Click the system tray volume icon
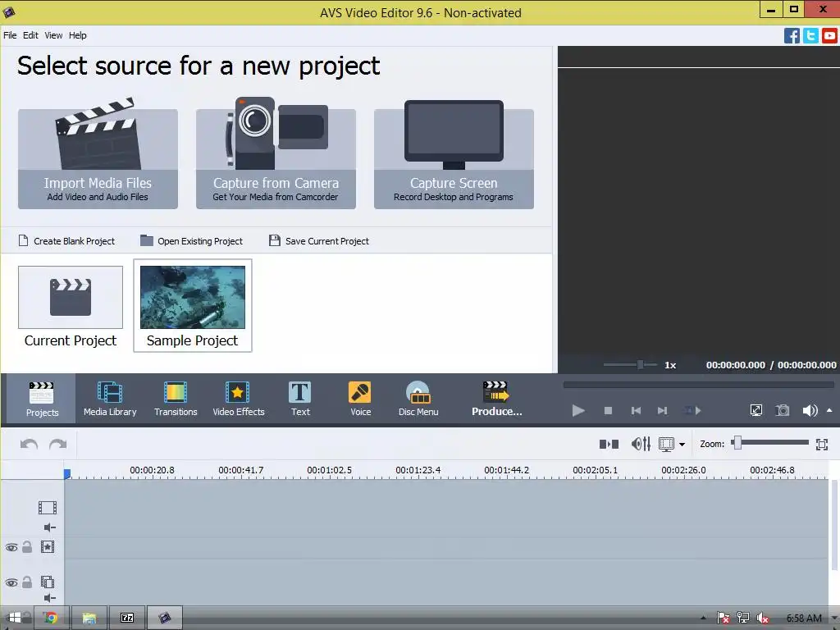Screen dimensions: 840x630 [x=762, y=619]
